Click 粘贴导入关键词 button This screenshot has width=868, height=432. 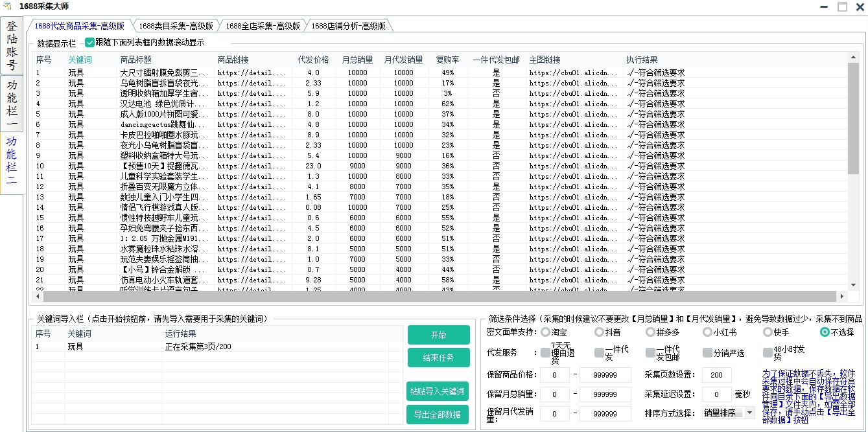(x=438, y=392)
